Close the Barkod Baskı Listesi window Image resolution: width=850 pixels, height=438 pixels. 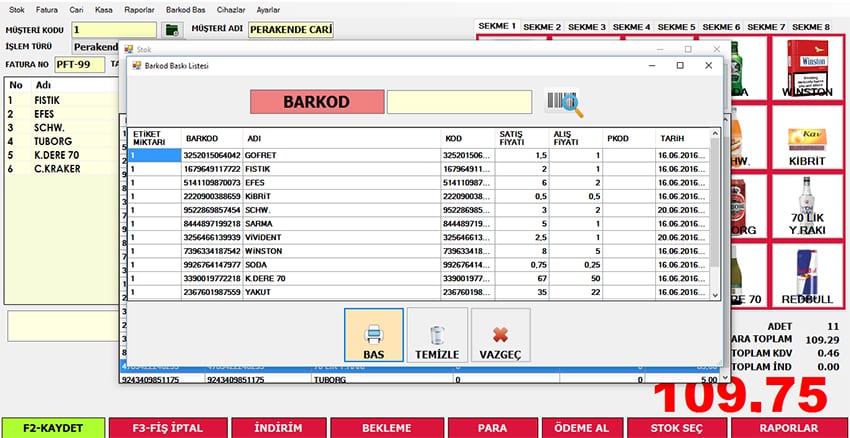(x=708, y=66)
